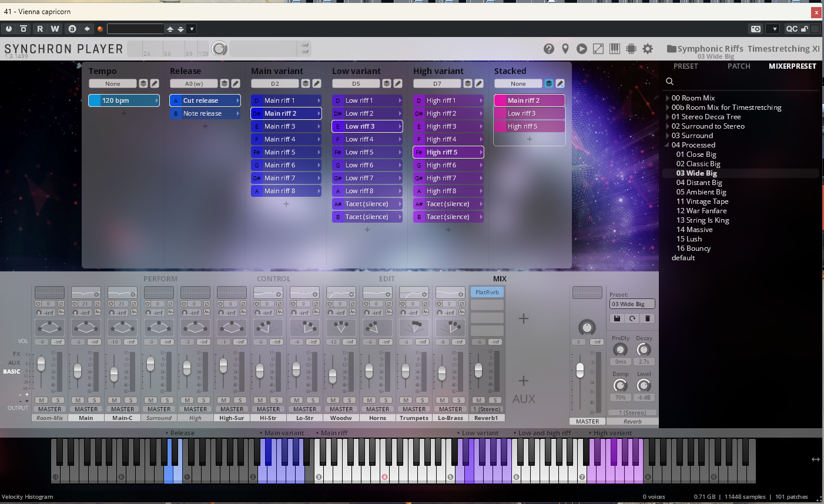Open the dropdown next to camera icon
This screenshot has width=824, height=504.
[773, 29]
